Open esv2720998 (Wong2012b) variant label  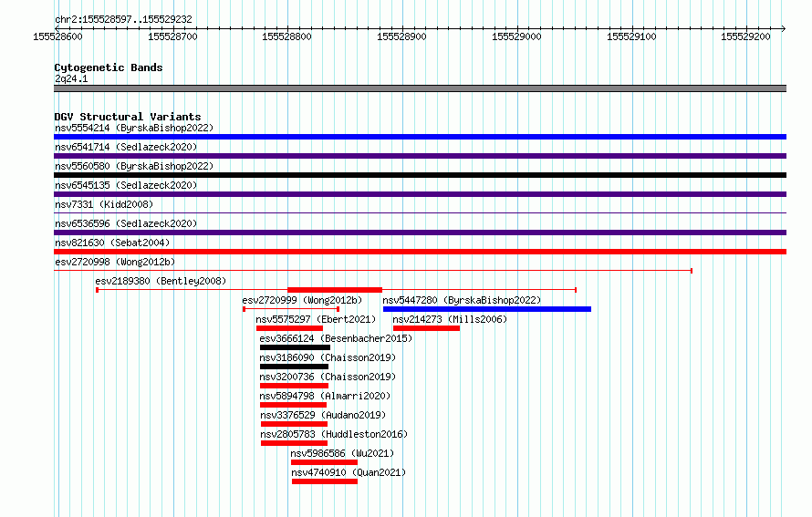[115, 262]
